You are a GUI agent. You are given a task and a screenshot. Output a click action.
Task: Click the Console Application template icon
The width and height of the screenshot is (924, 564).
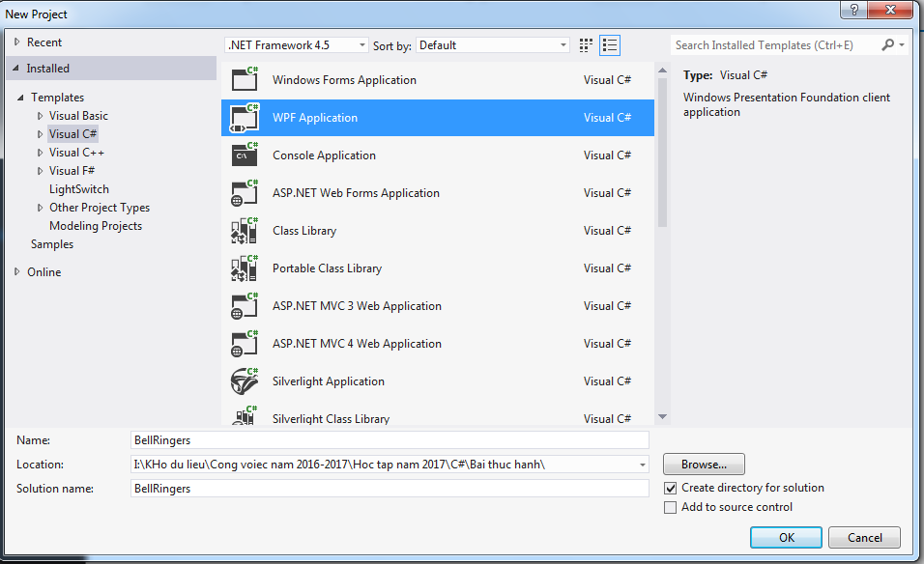point(245,155)
